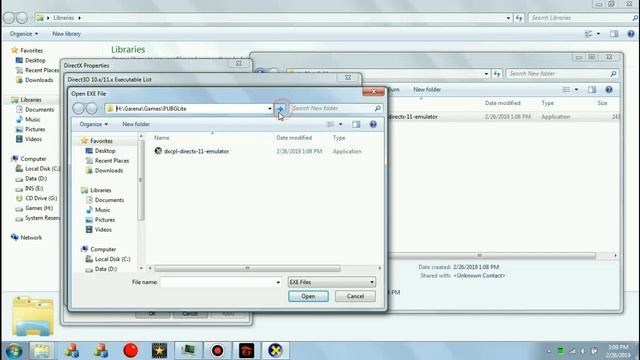Open help in Open EXE File dialog

(x=373, y=124)
